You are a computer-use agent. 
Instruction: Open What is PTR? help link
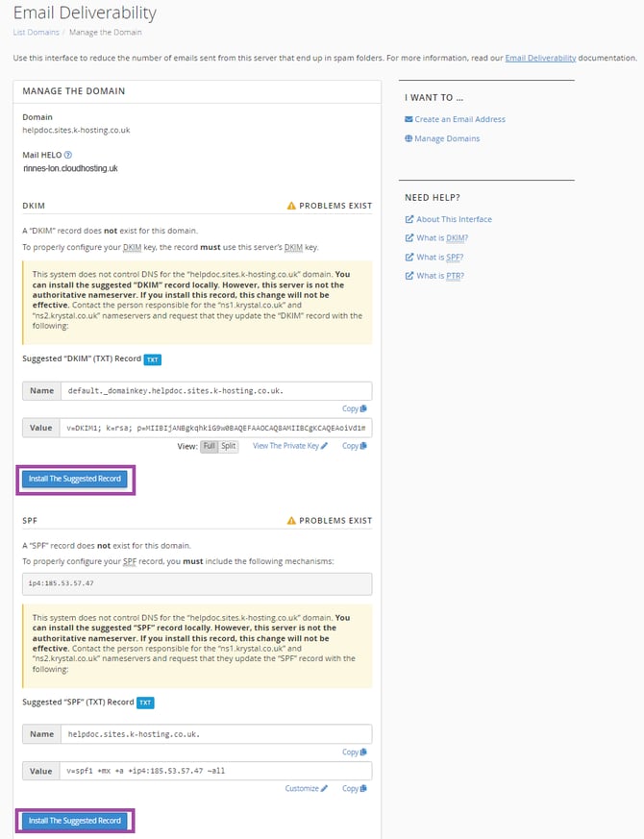tap(440, 276)
